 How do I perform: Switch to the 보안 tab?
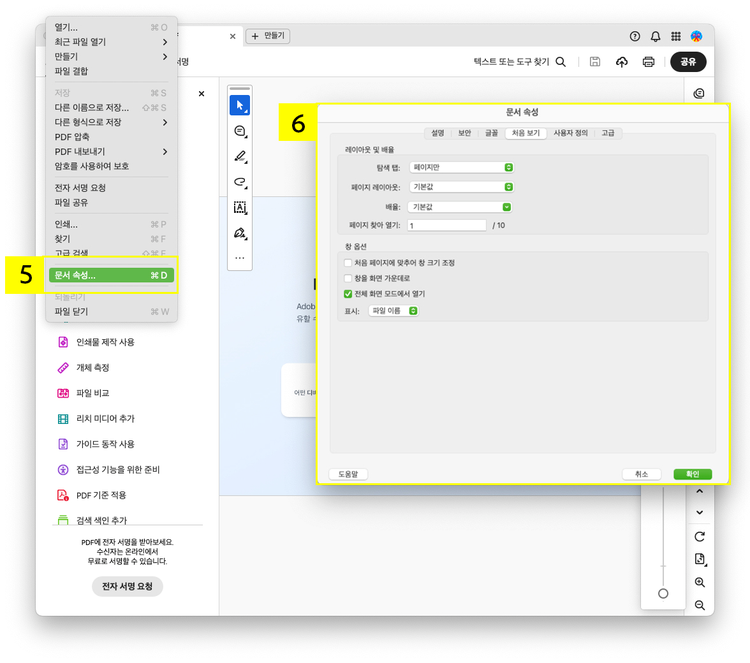point(464,133)
